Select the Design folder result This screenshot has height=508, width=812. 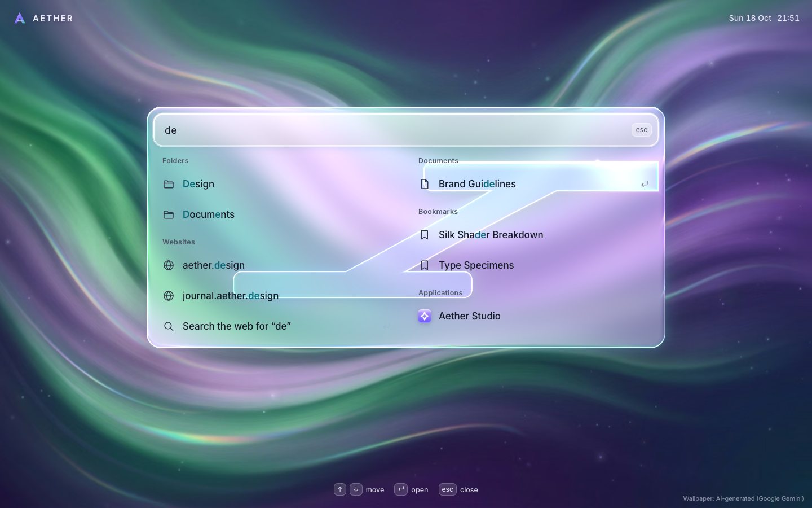(278, 184)
